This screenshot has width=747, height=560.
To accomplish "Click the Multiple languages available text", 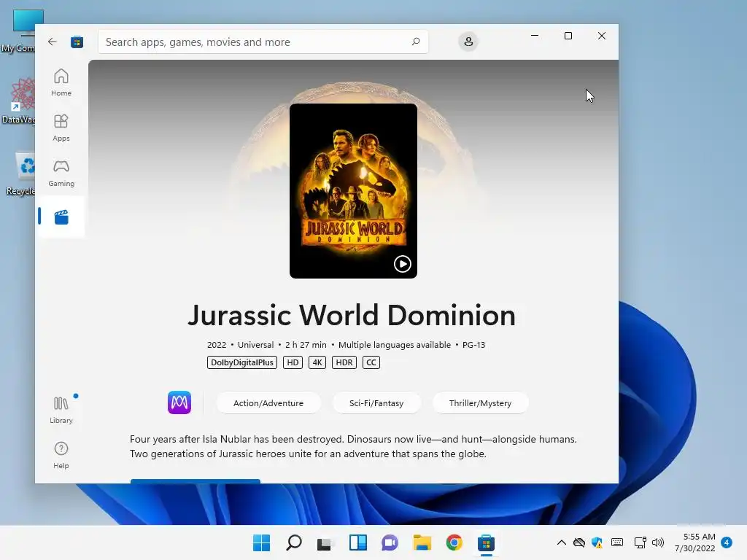I will (395, 345).
